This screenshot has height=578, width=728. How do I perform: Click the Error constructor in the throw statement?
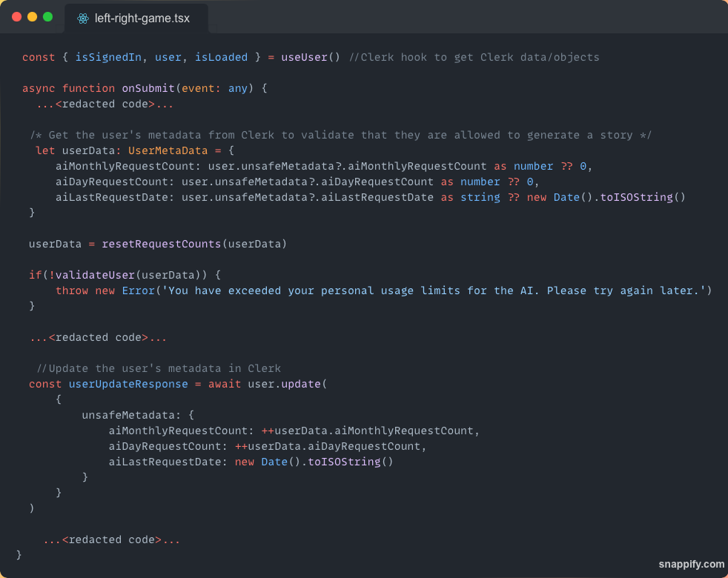click(139, 290)
